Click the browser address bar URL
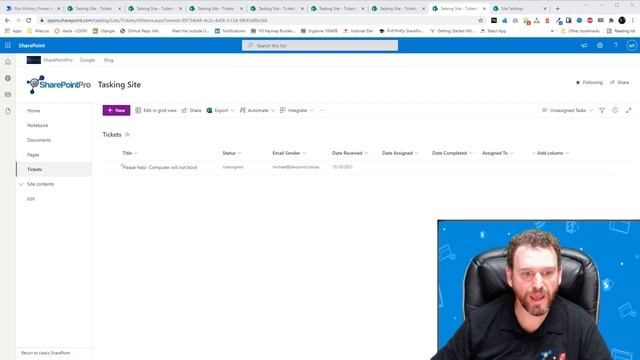The image size is (640, 360). (157, 20)
